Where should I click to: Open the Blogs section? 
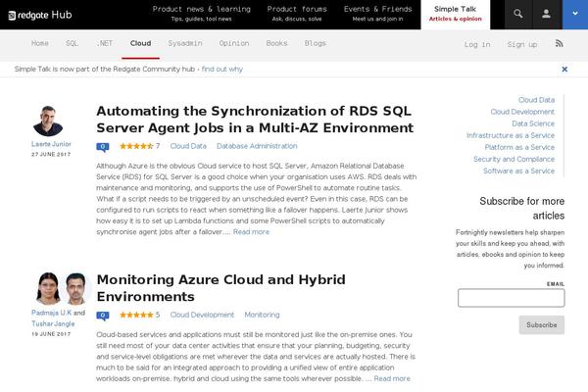click(316, 43)
